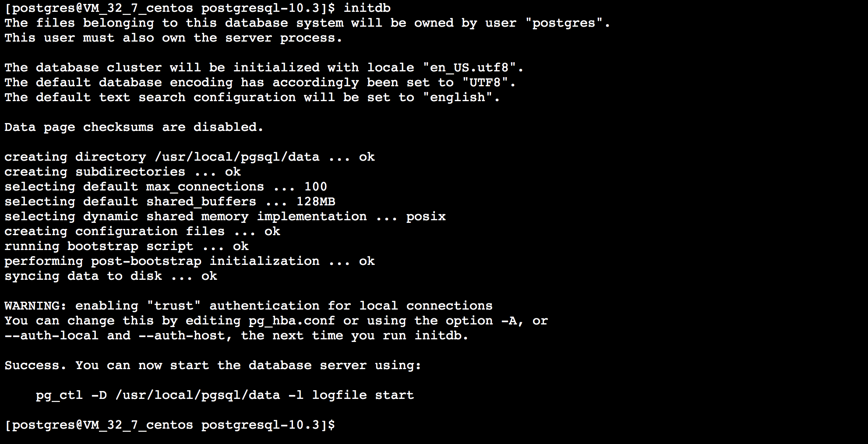Click the initdb command at the top
The width and height of the screenshot is (868, 444).
pos(367,8)
